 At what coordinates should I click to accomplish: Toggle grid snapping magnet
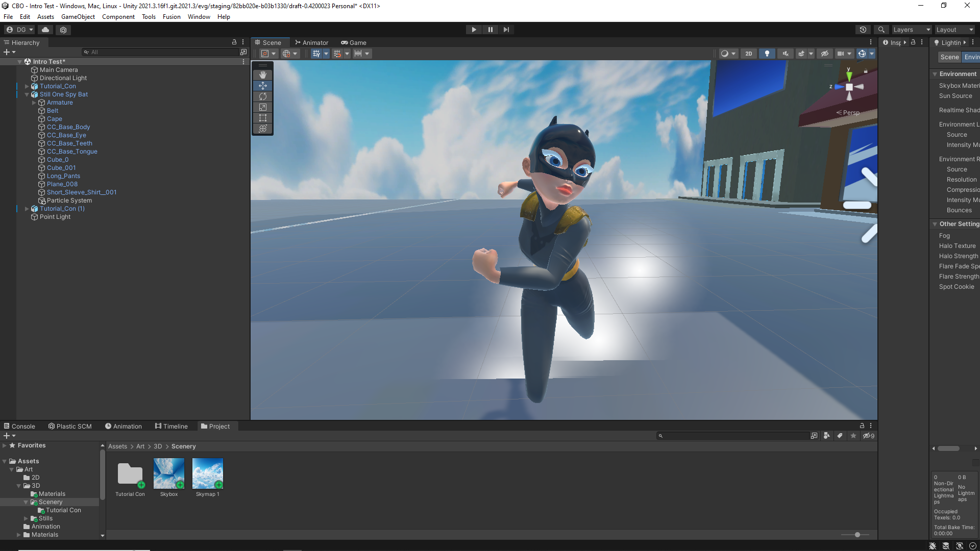(337, 54)
